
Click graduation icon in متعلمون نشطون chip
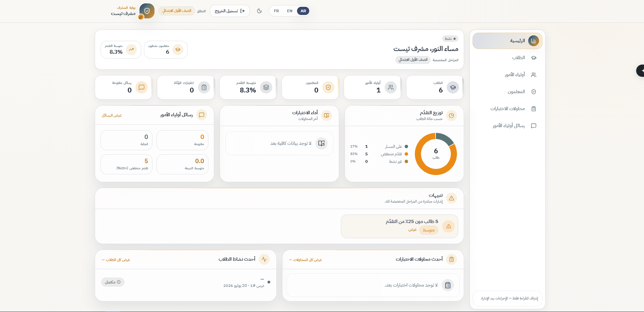pyautogui.click(x=178, y=50)
